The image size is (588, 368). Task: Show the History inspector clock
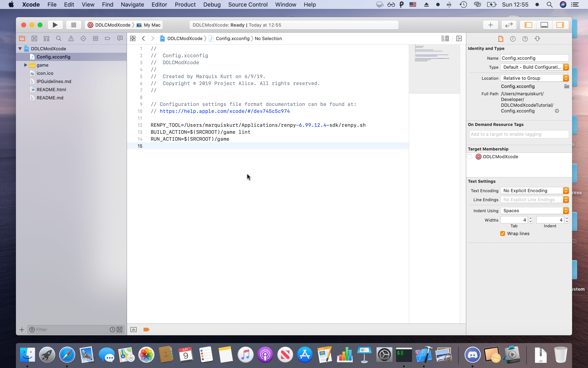[x=513, y=39]
